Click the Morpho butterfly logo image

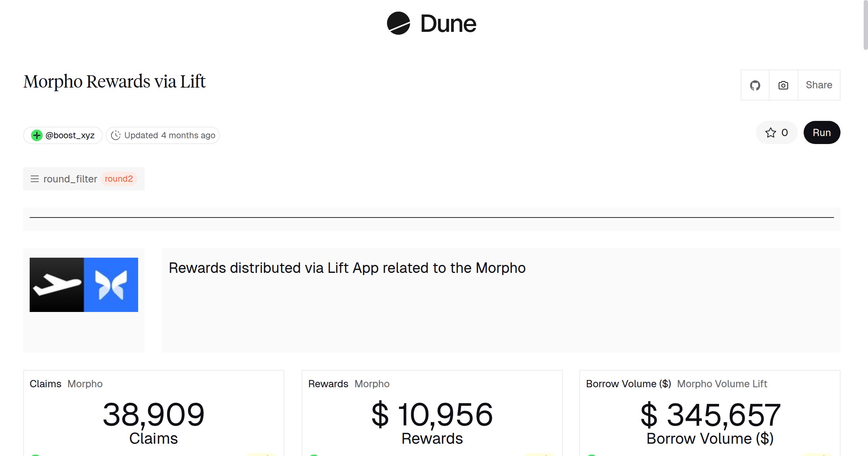(111, 284)
